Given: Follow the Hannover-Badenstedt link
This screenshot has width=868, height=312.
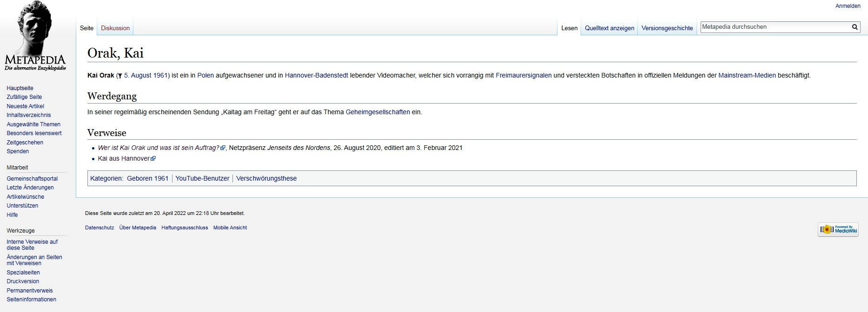Looking at the screenshot, I should click(x=316, y=75).
